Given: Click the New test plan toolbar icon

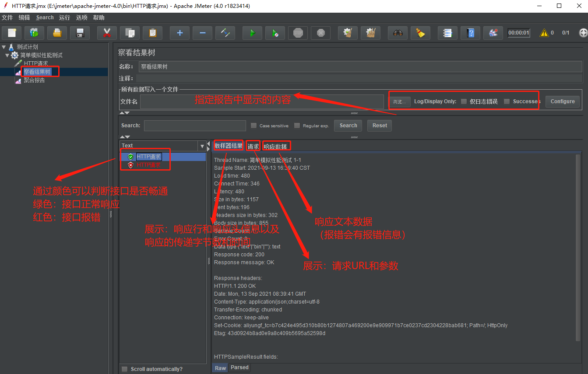Looking at the screenshot, I should pyautogui.click(x=12, y=33).
